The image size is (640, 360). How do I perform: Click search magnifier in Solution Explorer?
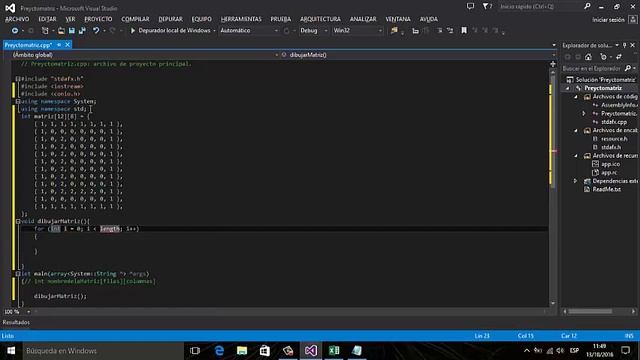628,68
